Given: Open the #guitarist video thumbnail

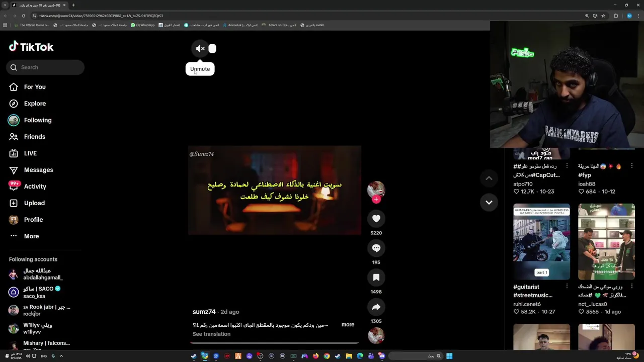Looking at the screenshot, I should [541, 241].
